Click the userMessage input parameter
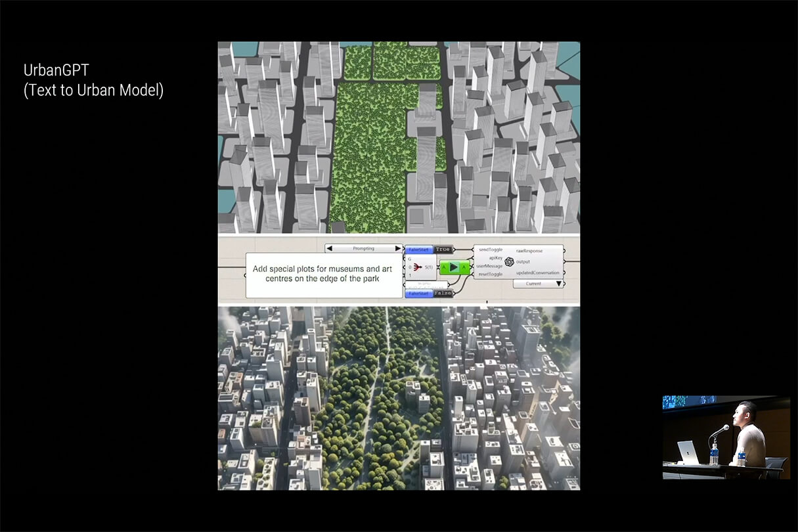The image size is (798, 532). 489,266
